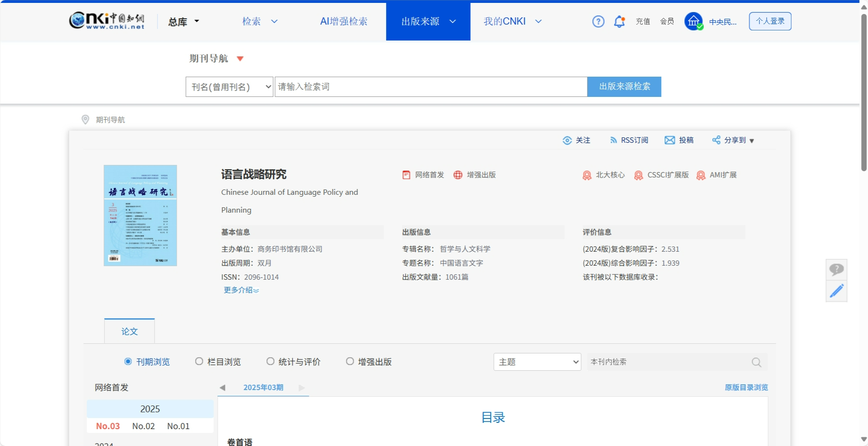Click the in-journal search magnifier icon

click(757, 362)
